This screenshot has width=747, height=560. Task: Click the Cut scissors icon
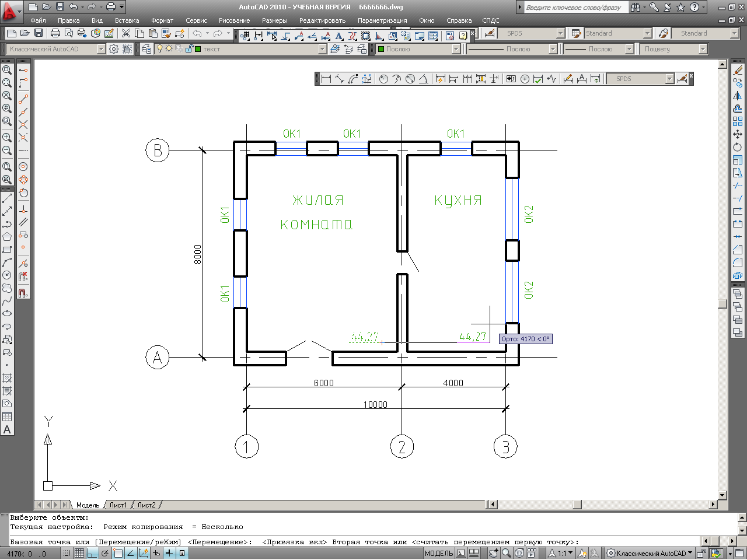pyautogui.click(x=125, y=33)
